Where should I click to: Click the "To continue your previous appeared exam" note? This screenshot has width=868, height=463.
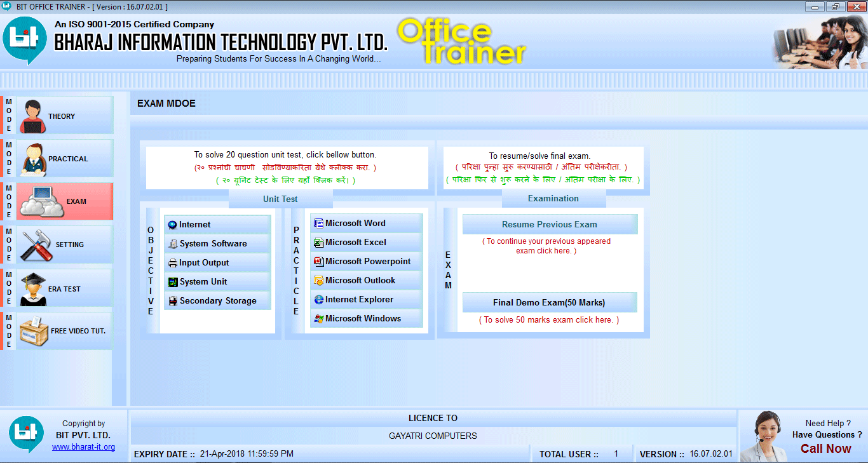[546, 246]
